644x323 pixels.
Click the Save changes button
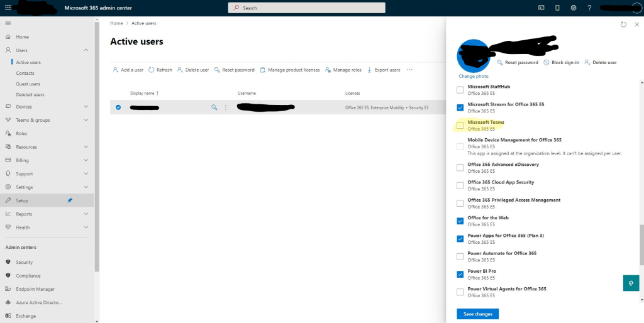477,314
